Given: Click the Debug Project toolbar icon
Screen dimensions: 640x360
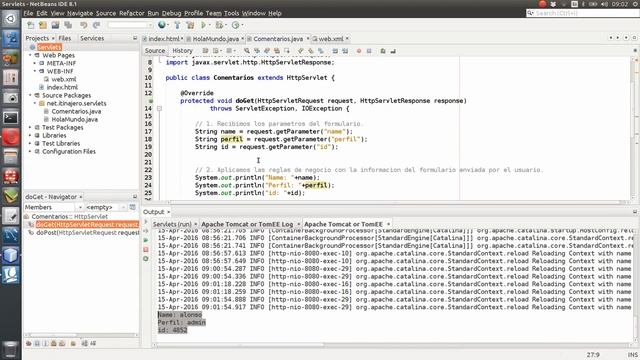Looking at the screenshot, I should point(219,25).
